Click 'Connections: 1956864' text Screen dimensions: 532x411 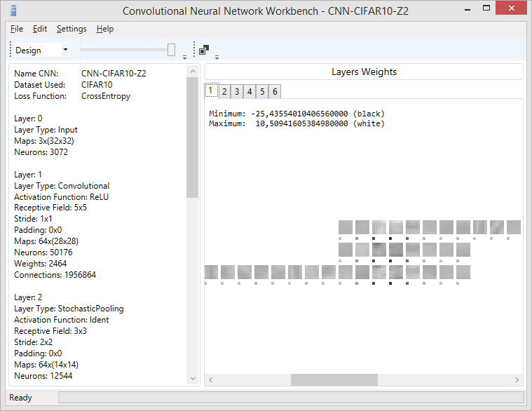pyautogui.click(x=55, y=274)
